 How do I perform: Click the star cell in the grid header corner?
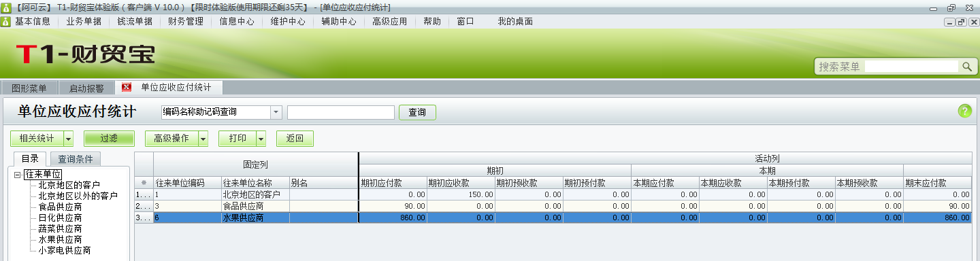tap(144, 182)
